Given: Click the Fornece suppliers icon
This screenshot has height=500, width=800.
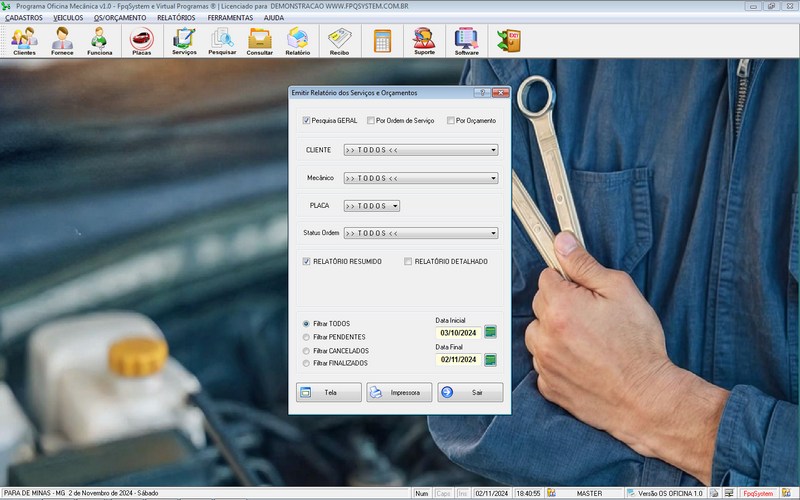Looking at the screenshot, I should click(x=62, y=41).
